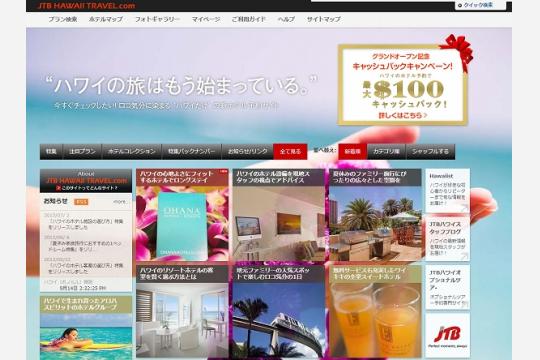Select the ホテルコレクション filter tab
Screen dimensions: 540x360
(x=132, y=152)
